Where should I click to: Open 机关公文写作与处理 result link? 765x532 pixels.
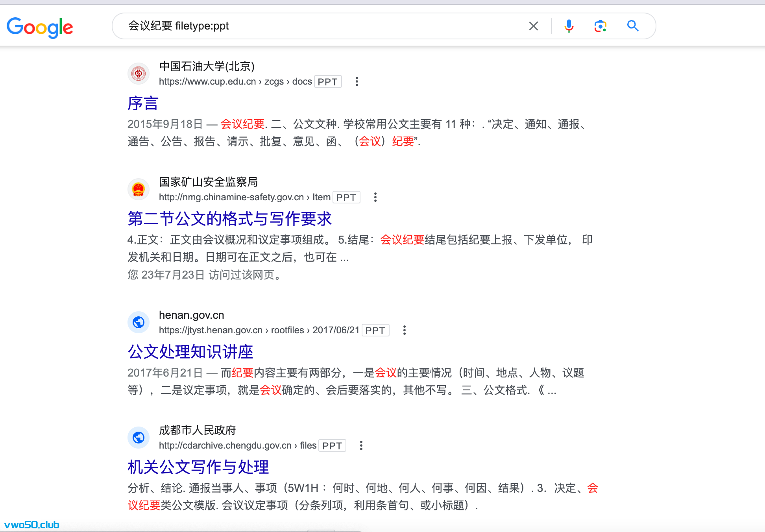click(x=198, y=467)
